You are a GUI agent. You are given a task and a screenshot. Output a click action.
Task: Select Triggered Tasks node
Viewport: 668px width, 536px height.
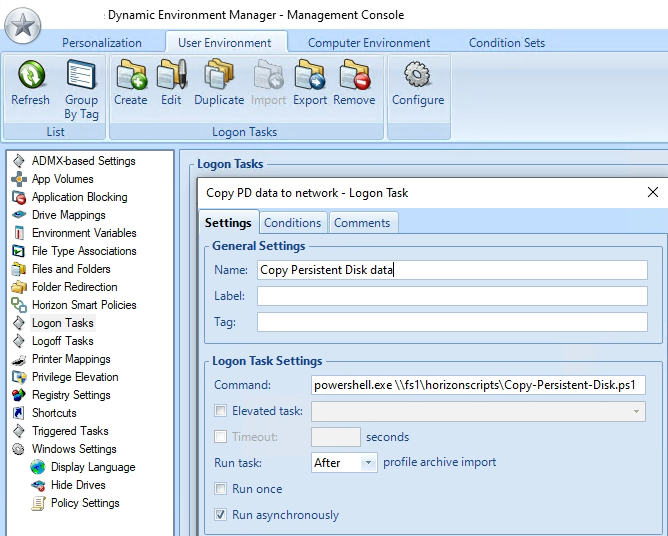click(x=70, y=431)
